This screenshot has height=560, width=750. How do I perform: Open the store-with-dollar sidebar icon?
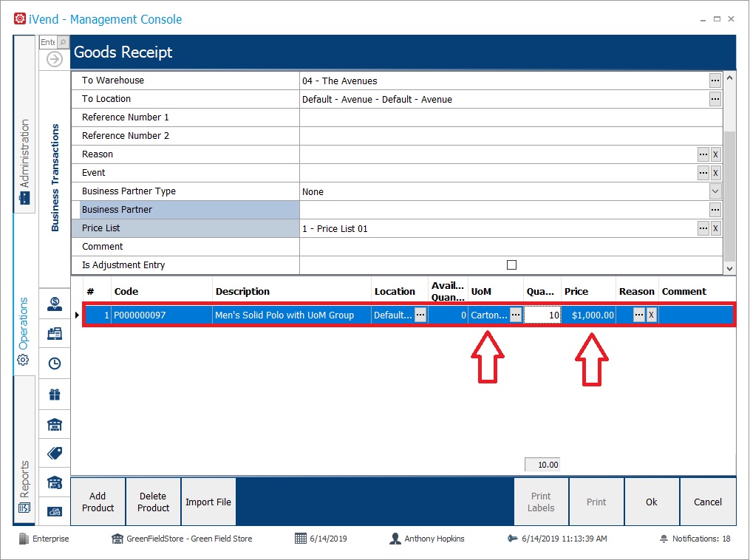click(x=55, y=482)
